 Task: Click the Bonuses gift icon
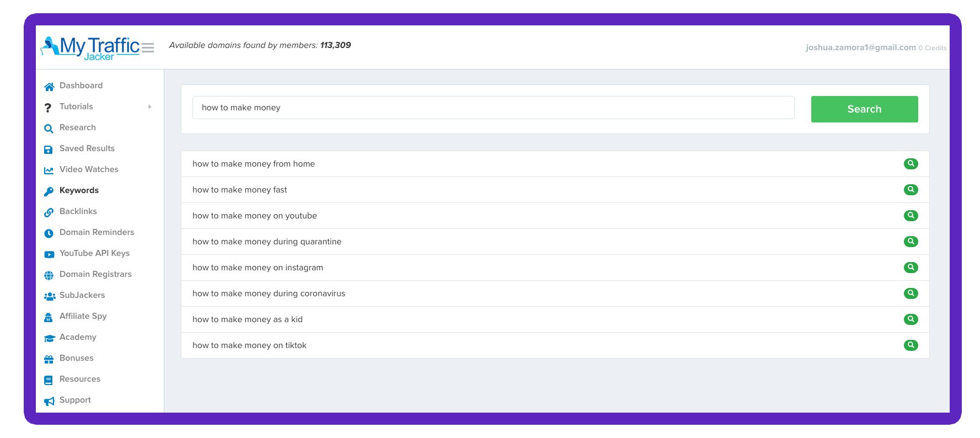(x=49, y=359)
